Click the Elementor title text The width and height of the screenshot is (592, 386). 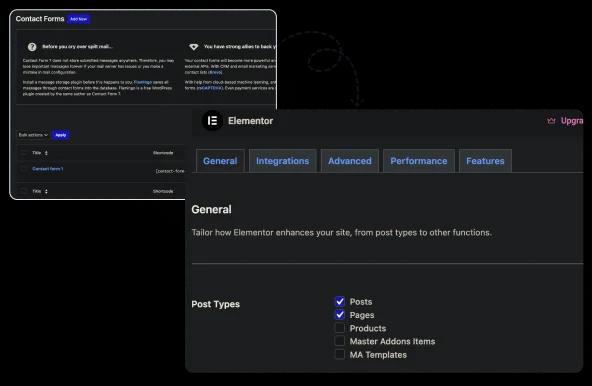click(x=250, y=121)
